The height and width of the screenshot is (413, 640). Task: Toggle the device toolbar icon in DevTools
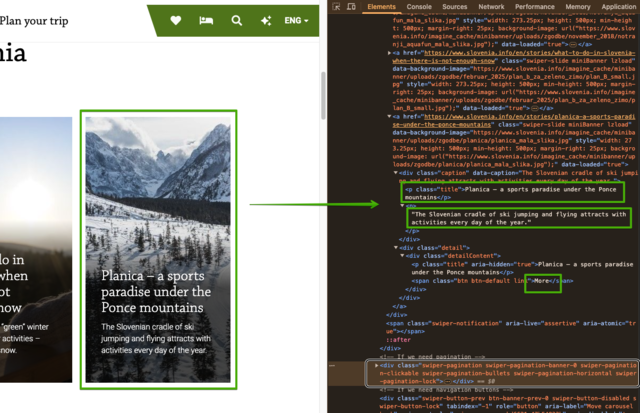click(352, 7)
